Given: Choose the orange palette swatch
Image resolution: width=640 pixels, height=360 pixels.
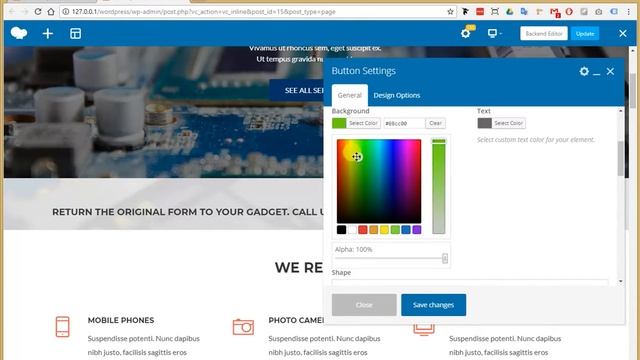Looking at the screenshot, I should (x=373, y=230).
